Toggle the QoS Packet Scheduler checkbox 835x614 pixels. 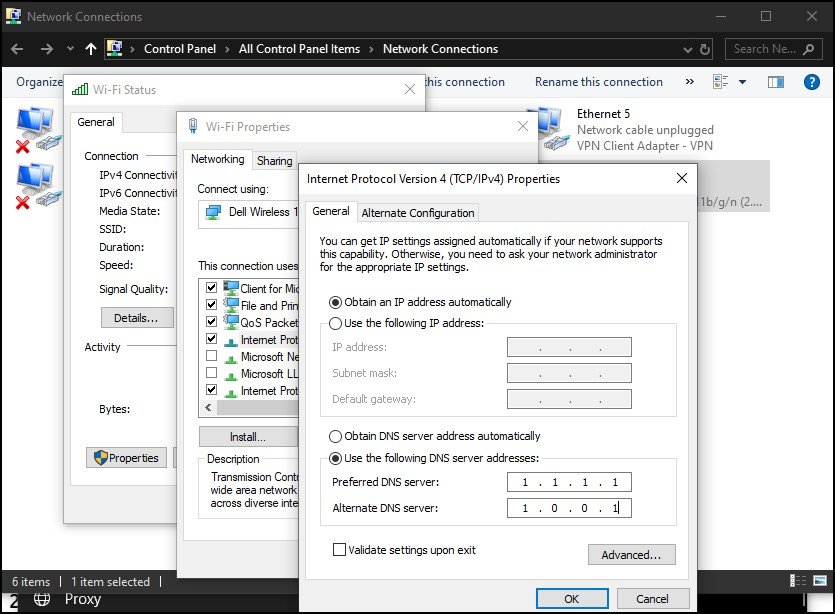pyautogui.click(x=211, y=322)
